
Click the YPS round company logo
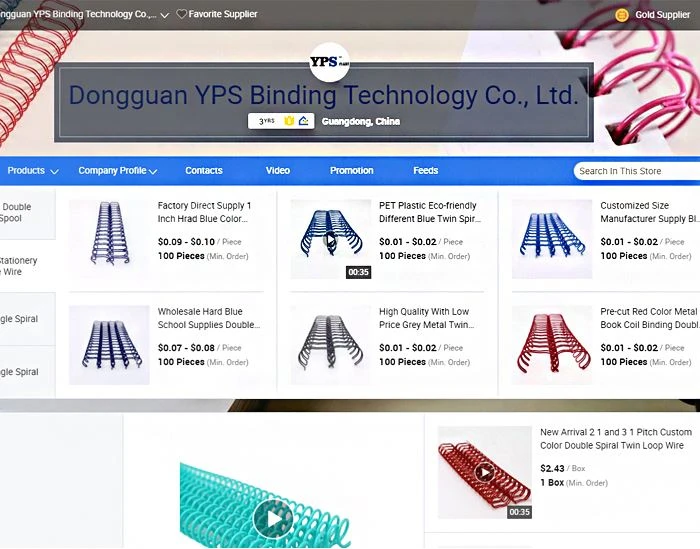click(329, 62)
